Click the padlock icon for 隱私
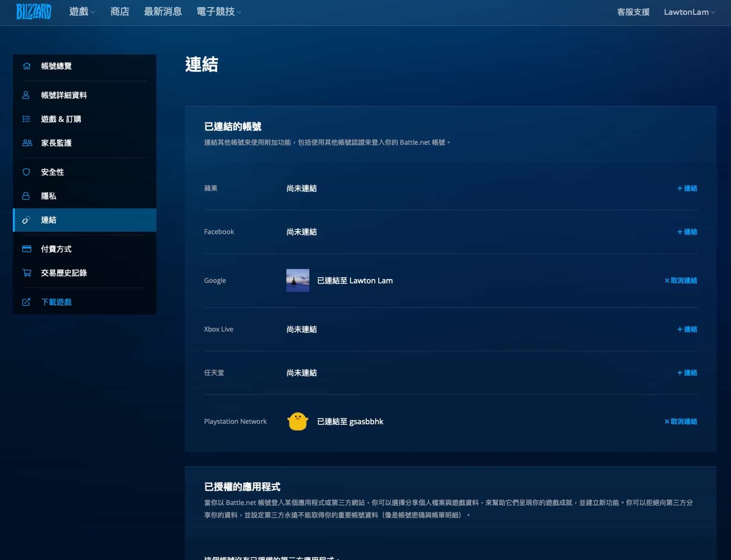 point(26,196)
